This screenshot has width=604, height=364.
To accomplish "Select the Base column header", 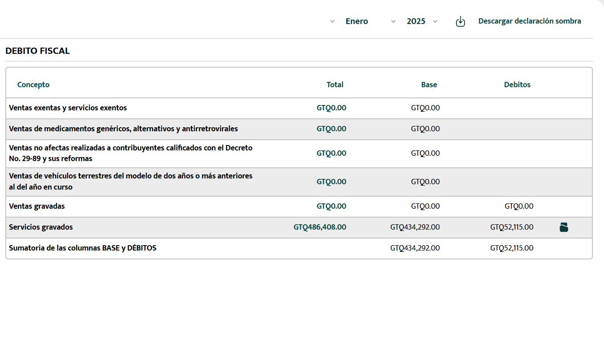I will tap(429, 84).
